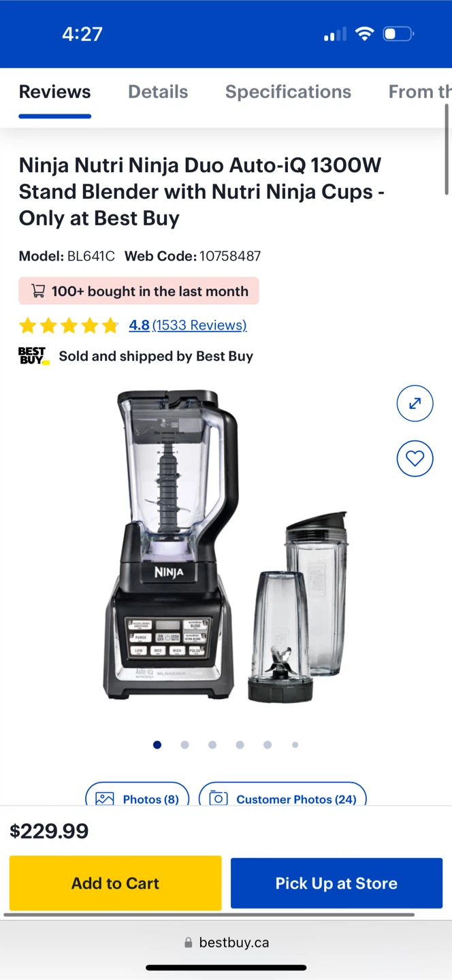Tap the Ninja blender product image
This screenshot has width=452, height=980.
(x=226, y=546)
